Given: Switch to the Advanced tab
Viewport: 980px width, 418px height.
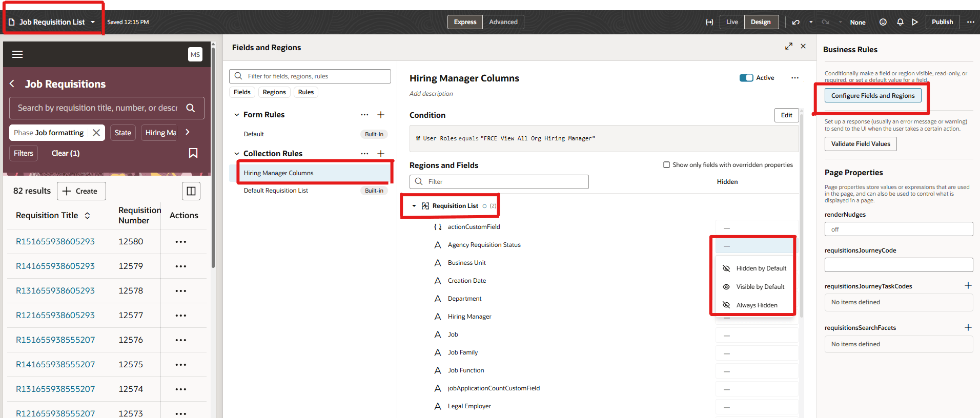Looking at the screenshot, I should [503, 22].
